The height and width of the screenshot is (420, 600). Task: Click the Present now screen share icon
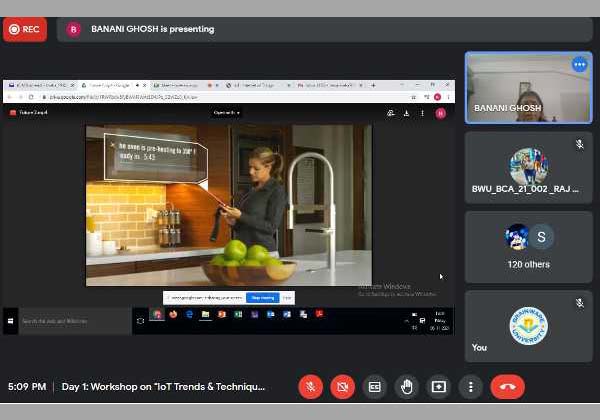(x=438, y=386)
